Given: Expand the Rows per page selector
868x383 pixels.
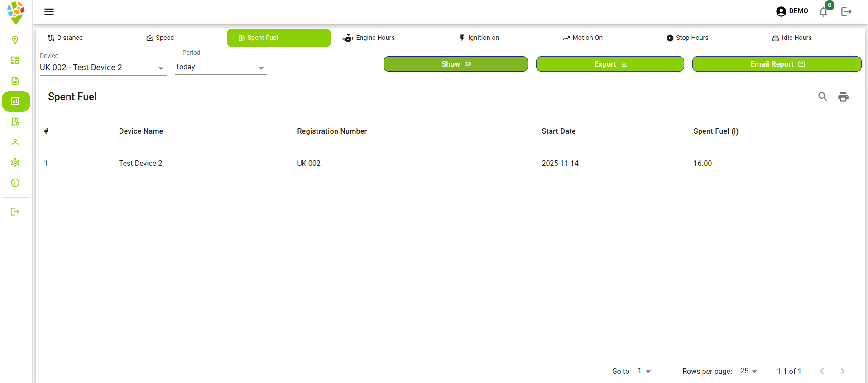Looking at the screenshot, I should click(748, 371).
